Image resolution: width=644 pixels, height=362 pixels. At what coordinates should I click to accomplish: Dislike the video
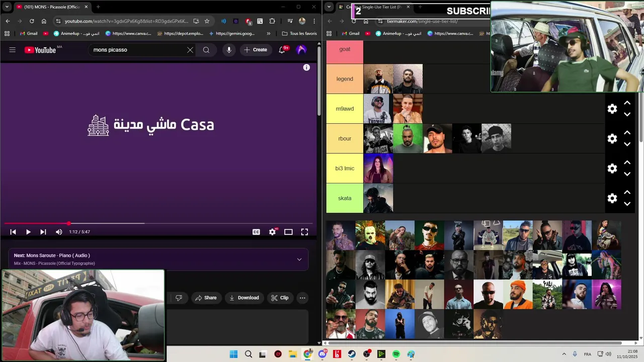(x=179, y=298)
